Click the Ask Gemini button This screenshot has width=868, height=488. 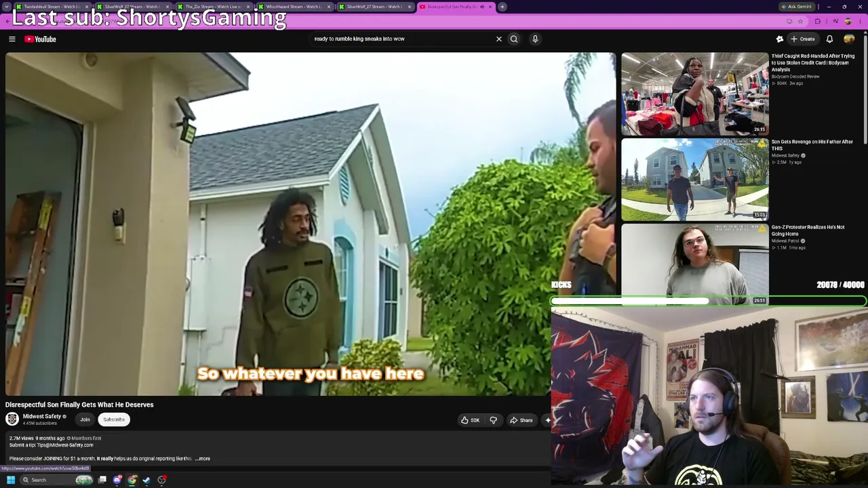pyautogui.click(x=797, y=7)
